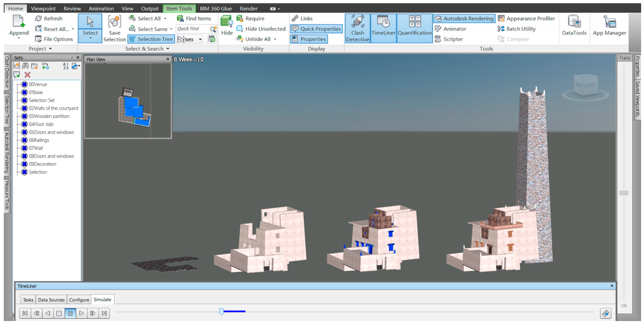Delete set using red X icon
The width and height of the screenshot is (644, 326).
pyautogui.click(x=28, y=75)
